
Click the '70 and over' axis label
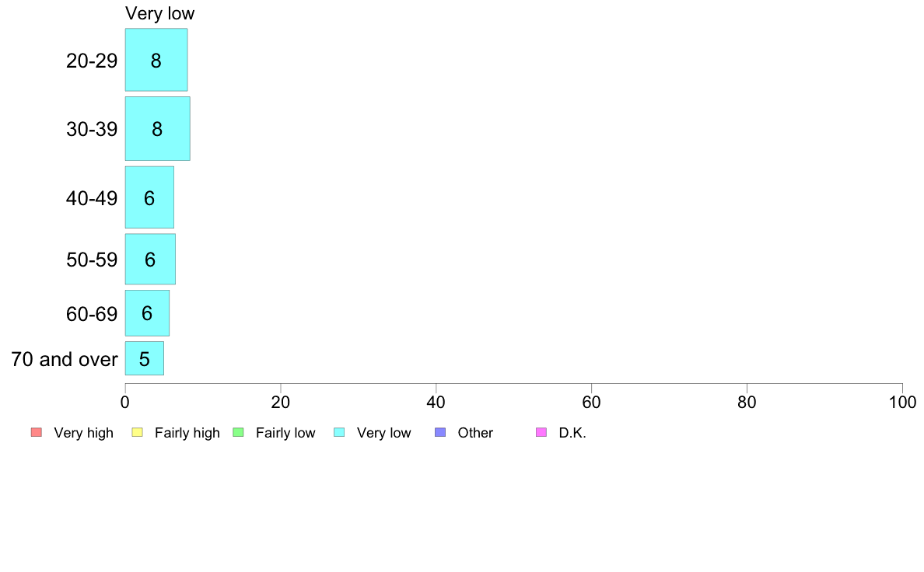pyautogui.click(x=65, y=359)
